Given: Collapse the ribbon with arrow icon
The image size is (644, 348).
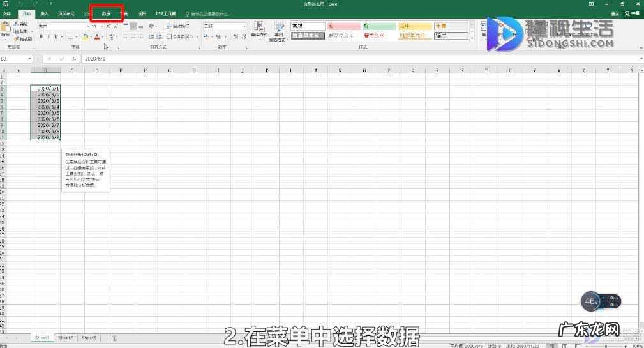Looking at the screenshot, I should (x=640, y=48).
